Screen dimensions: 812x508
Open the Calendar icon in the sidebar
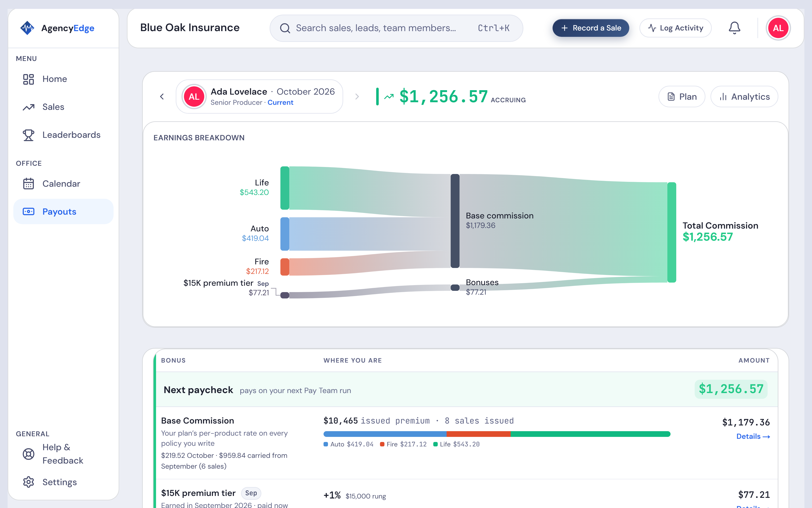[x=29, y=184]
